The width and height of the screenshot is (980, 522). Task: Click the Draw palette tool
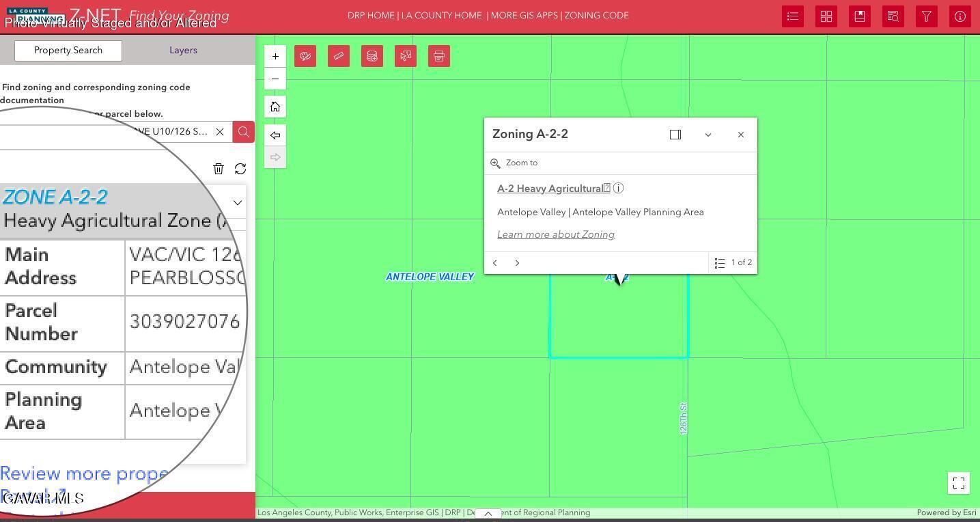[x=305, y=56]
